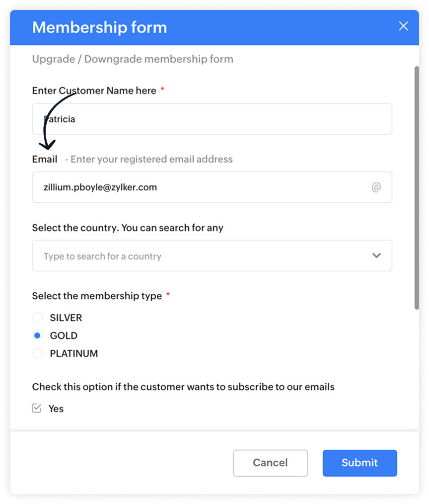
Task: Select the GOLD membership radio button
Action: pos(38,336)
